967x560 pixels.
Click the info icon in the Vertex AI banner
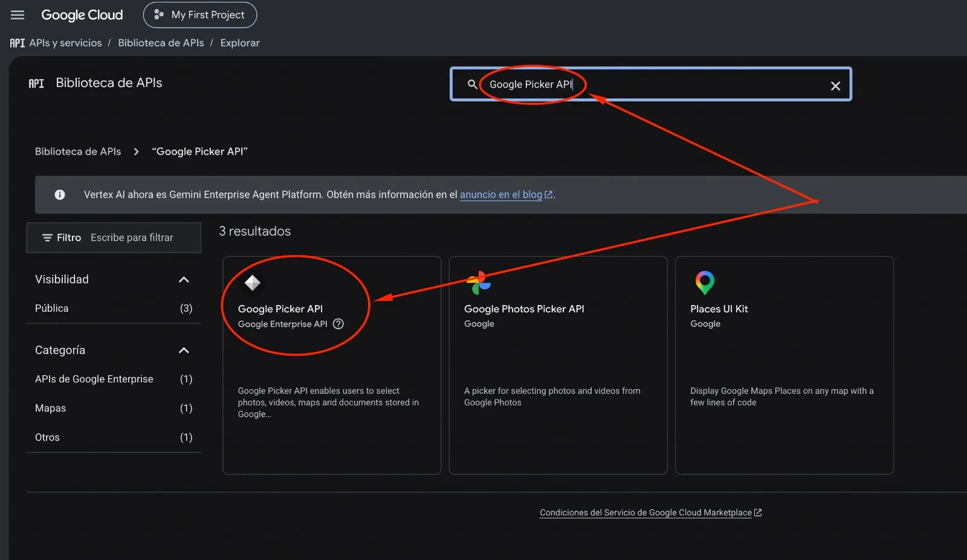60,195
